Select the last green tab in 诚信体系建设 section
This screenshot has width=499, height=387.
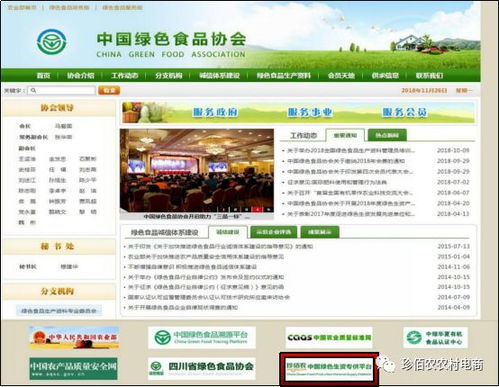tap(320, 232)
